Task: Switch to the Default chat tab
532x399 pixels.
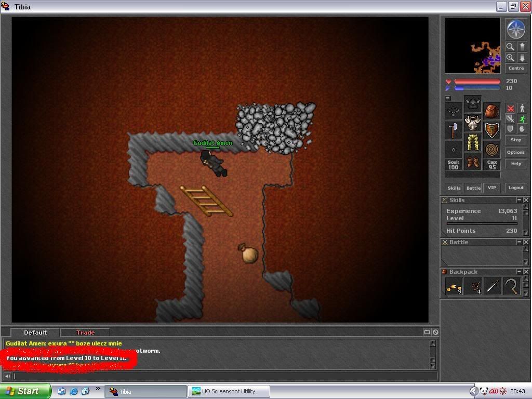Action: pos(35,332)
